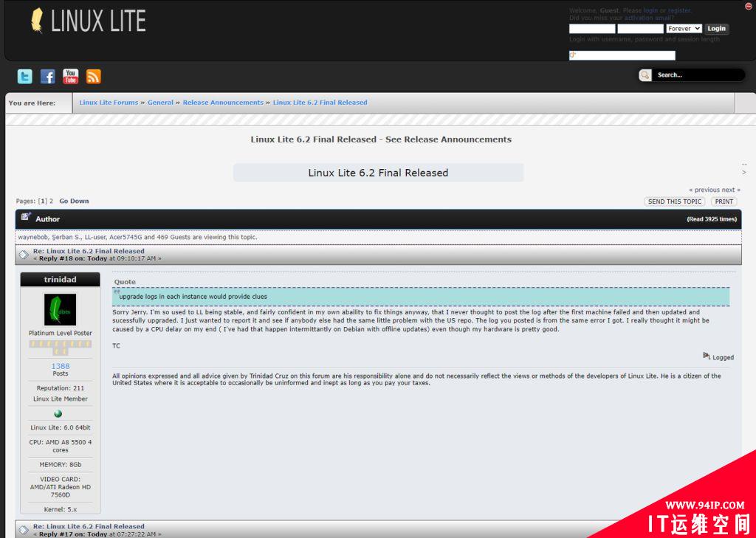
Task: Click the Login button
Action: coord(716,29)
